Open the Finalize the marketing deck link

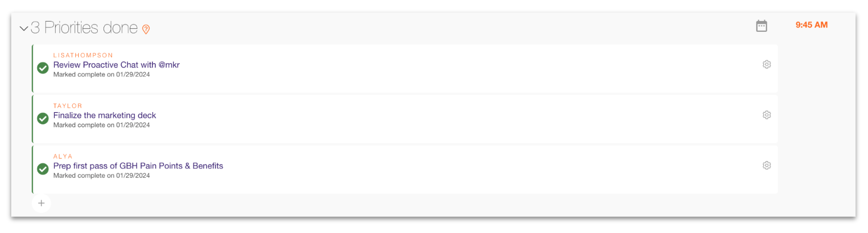pos(105,116)
